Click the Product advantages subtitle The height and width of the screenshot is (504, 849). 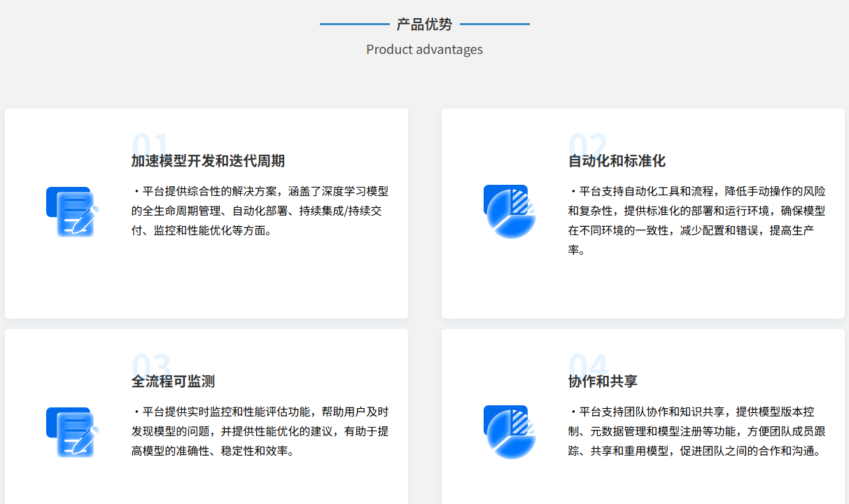pos(423,49)
